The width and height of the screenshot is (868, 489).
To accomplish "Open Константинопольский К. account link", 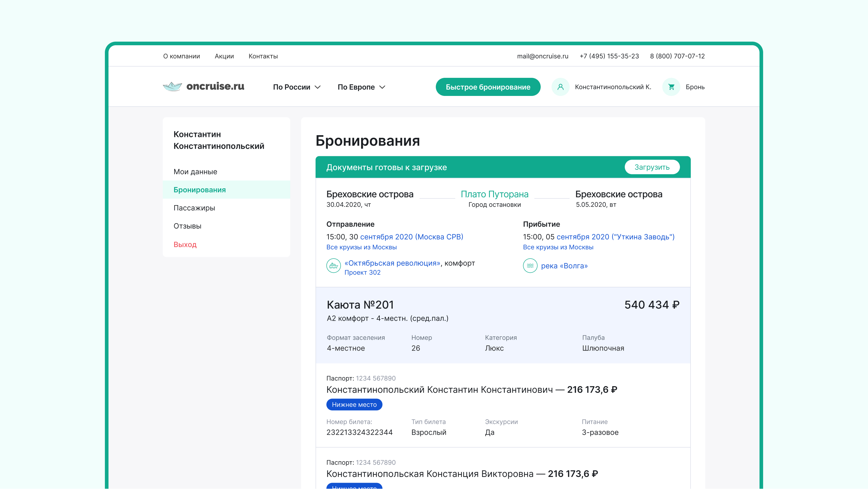I will (x=613, y=87).
